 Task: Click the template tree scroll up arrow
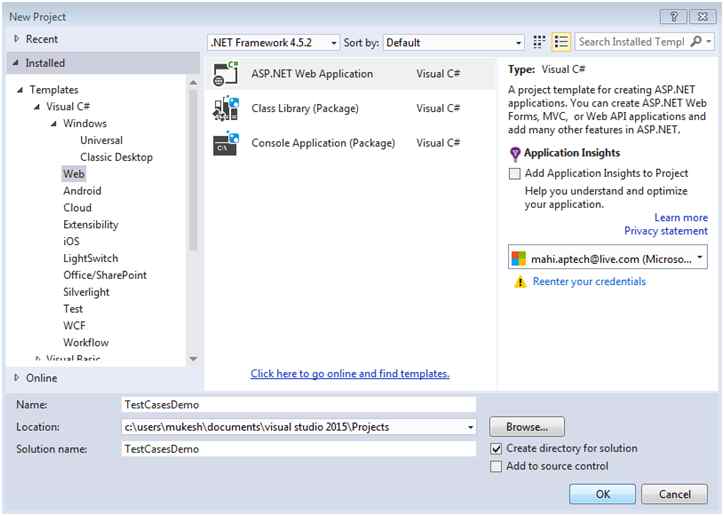click(x=193, y=83)
